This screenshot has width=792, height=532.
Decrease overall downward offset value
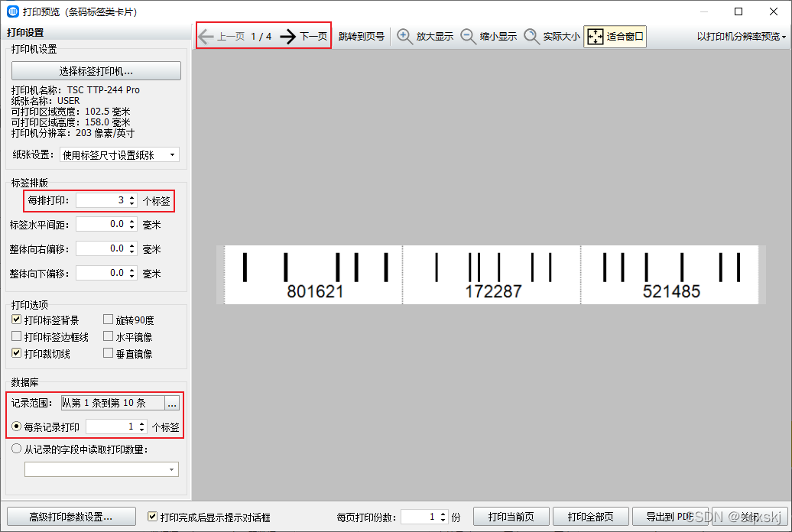coord(131,277)
